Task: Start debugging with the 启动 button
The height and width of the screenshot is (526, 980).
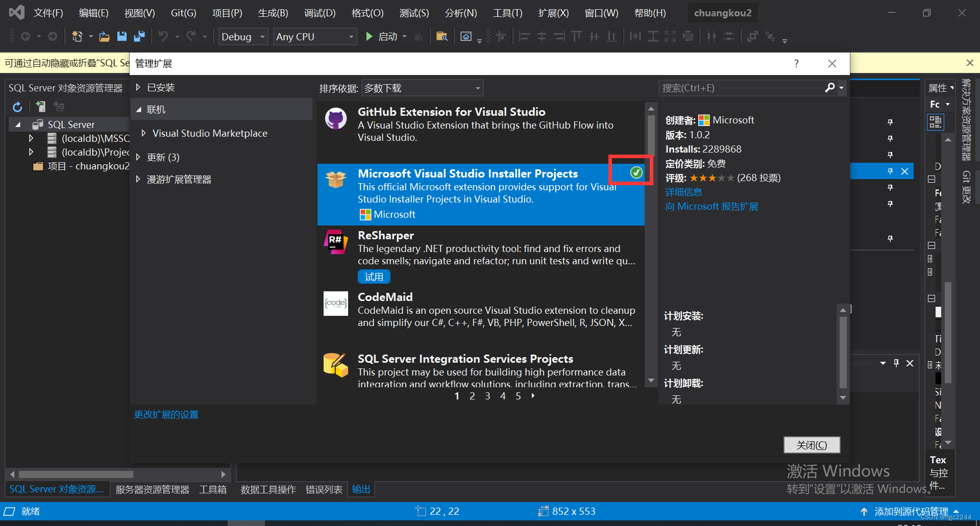Action: coord(385,36)
